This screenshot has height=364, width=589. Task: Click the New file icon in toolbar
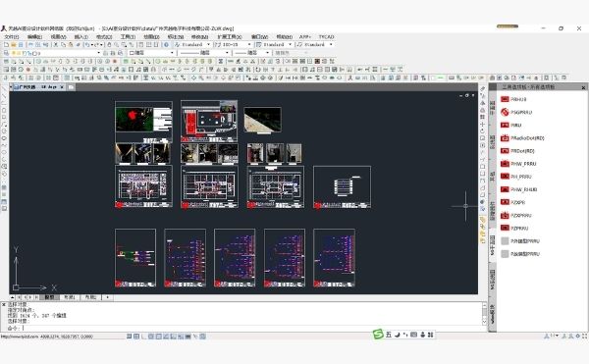coord(6,45)
